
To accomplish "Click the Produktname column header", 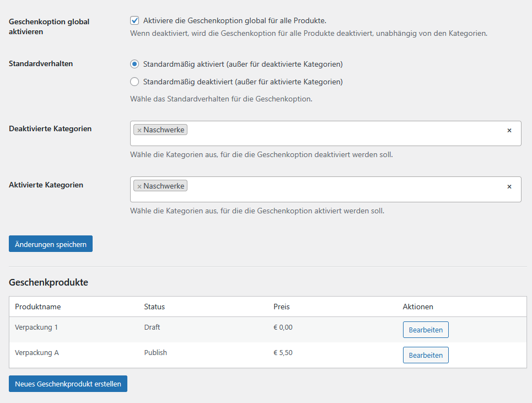I will (x=37, y=307).
